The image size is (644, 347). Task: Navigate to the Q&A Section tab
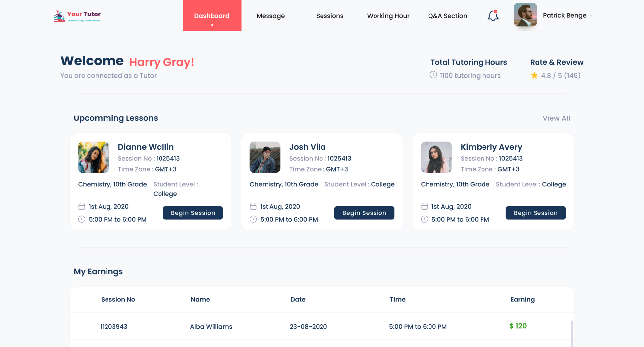(x=447, y=16)
